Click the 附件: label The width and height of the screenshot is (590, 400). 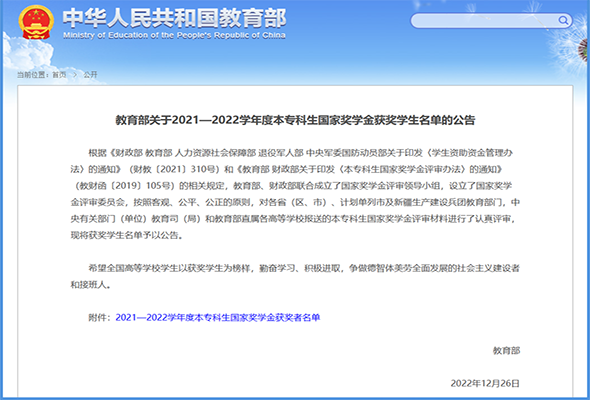pos(100,318)
